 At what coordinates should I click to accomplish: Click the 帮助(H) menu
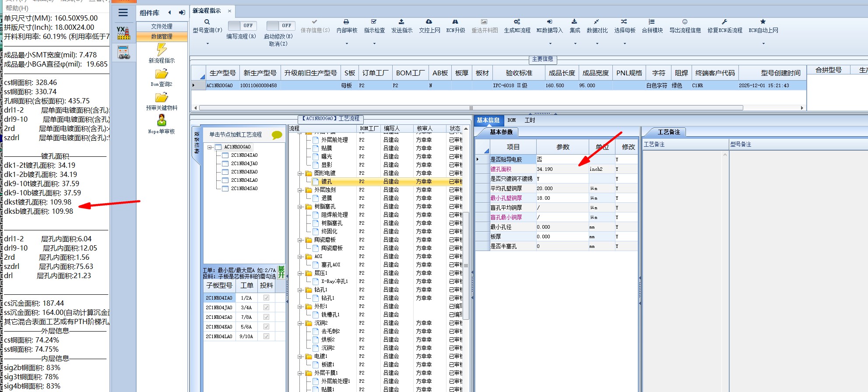17,8
